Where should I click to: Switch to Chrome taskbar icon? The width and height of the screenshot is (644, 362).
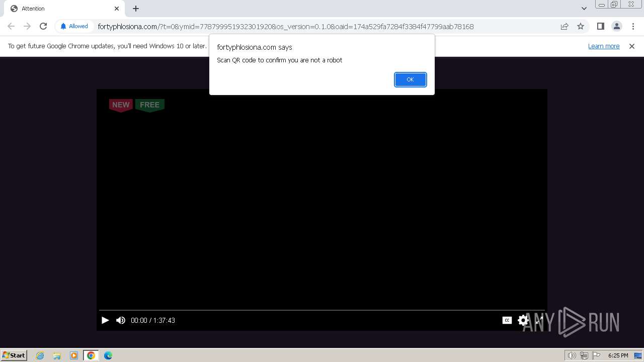(91, 355)
